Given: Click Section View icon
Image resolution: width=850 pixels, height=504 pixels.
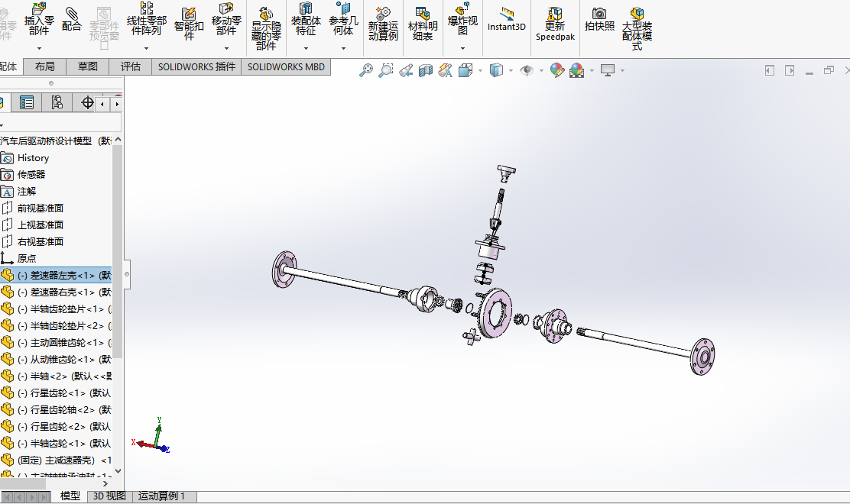Looking at the screenshot, I should (426, 70).
